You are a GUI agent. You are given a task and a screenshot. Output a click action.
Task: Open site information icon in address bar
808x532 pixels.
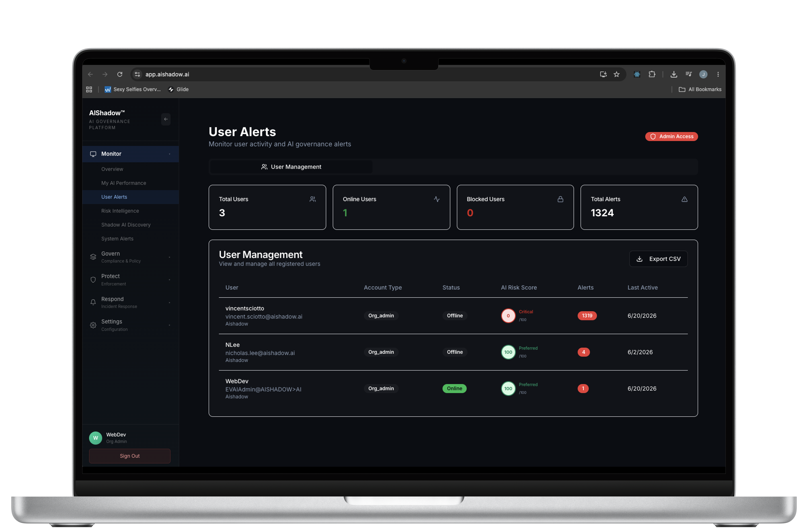[x=138, y=74]
